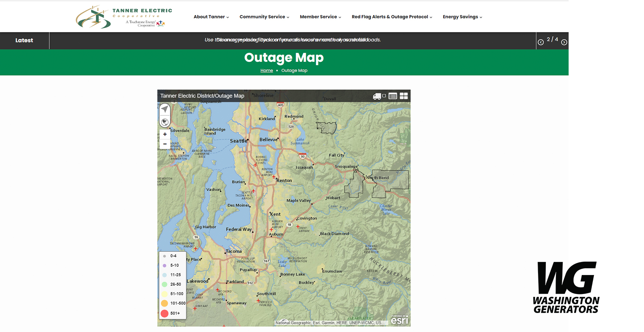The image size is (644, 332).
Task: Expand the Energy Savings dropdown chevron
Action: pyautogui.click(x=481, y=17)
